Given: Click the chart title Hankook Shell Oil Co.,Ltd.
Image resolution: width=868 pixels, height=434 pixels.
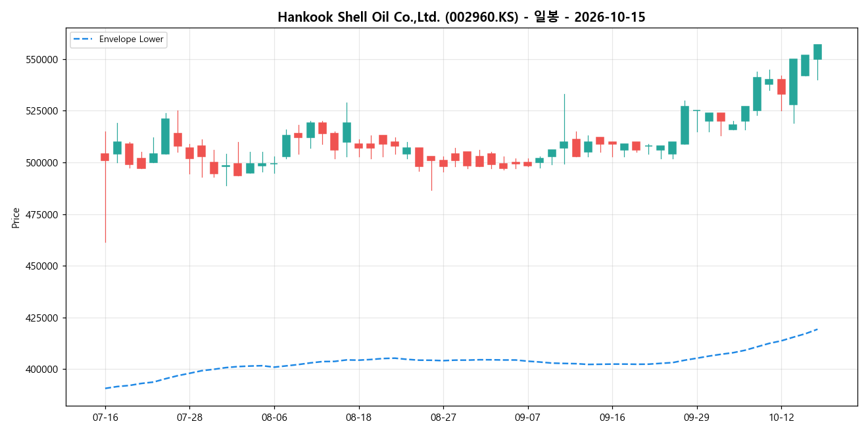Looking at the screenshot, I should tap(461, 17).
